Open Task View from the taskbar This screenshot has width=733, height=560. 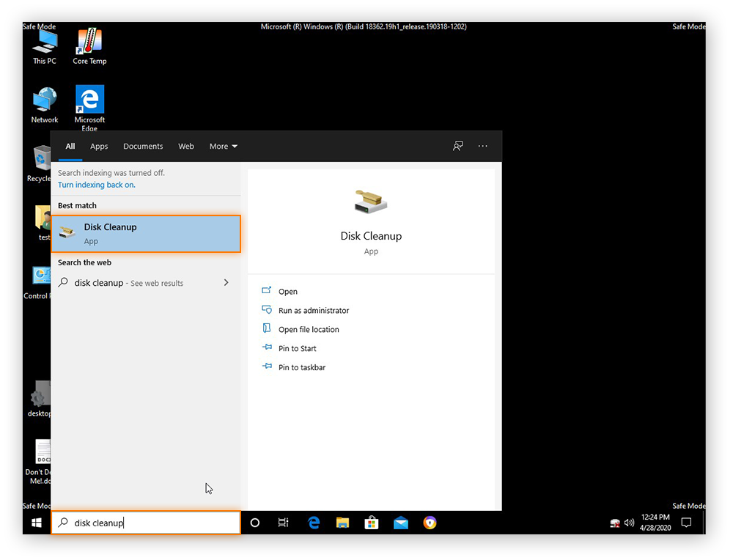click(x=283, y=523)
